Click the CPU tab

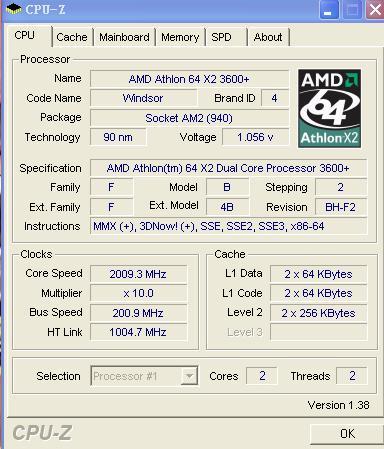[25, 35]
